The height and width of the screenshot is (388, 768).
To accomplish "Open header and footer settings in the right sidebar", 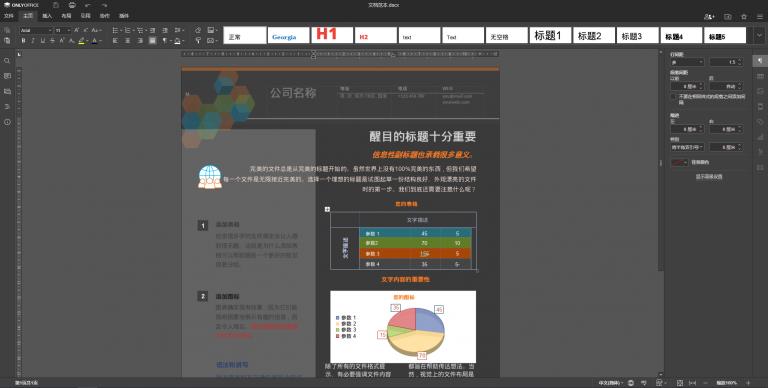I will 760,106.
